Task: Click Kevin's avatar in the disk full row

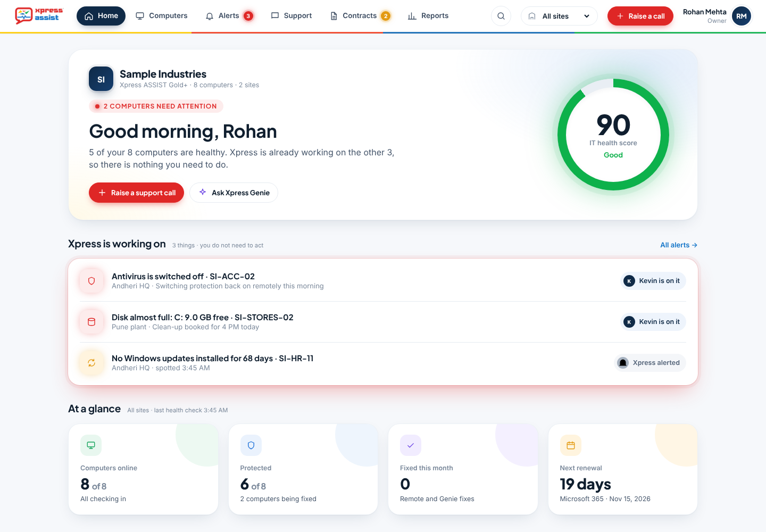Action: pos(629,322)
